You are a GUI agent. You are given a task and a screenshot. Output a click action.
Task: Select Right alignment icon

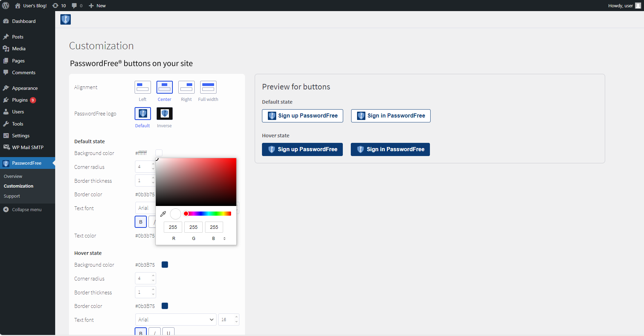pos(186,87)
